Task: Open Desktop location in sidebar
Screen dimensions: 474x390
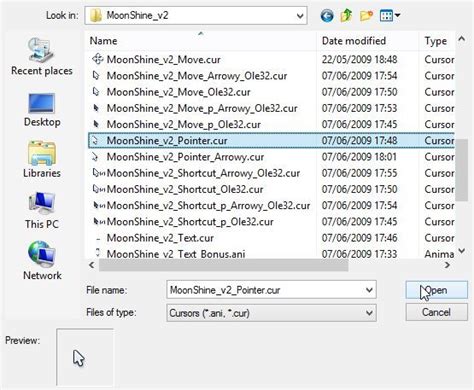Action: 42,110
